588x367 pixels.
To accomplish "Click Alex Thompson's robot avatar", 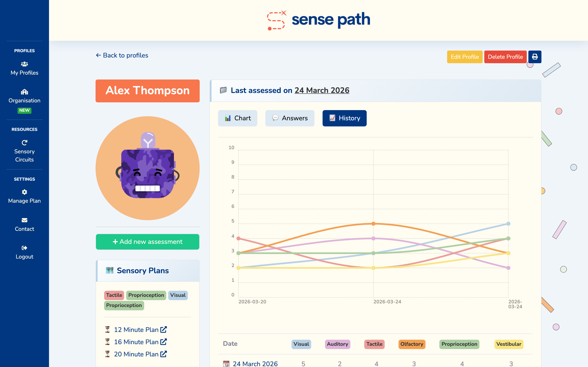I will [x=147, y=168].
